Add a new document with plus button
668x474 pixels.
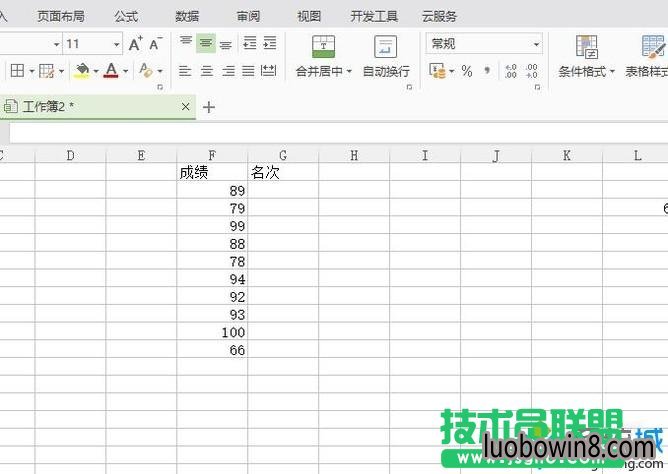pos(209,107)
